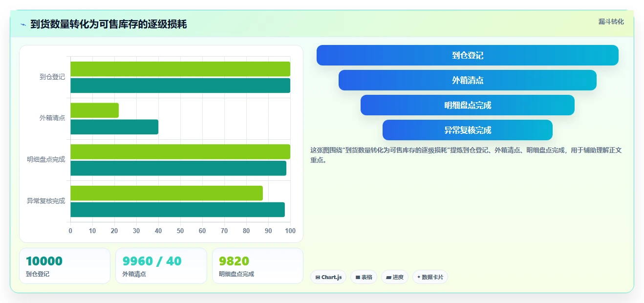644x303 pixels.
Task: Click the x-axis tick label 50
Action: [x=180, y=231]
